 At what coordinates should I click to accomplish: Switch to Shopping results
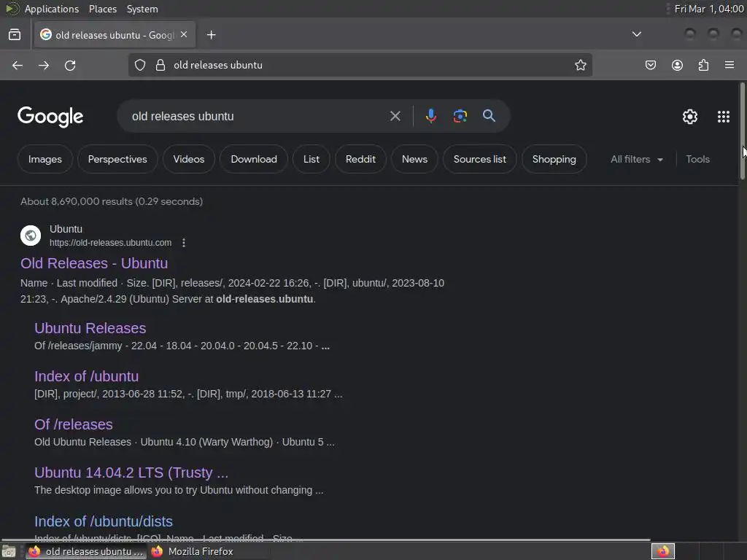(554, 160)
